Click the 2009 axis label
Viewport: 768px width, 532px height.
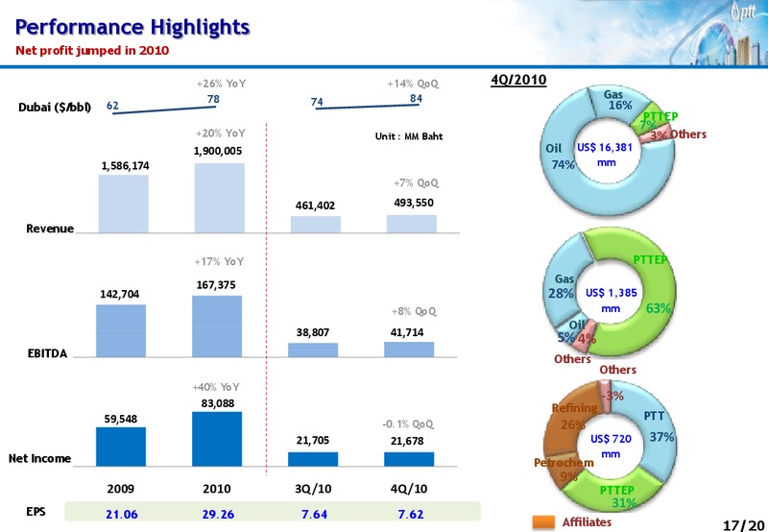[x=121, y=489]
